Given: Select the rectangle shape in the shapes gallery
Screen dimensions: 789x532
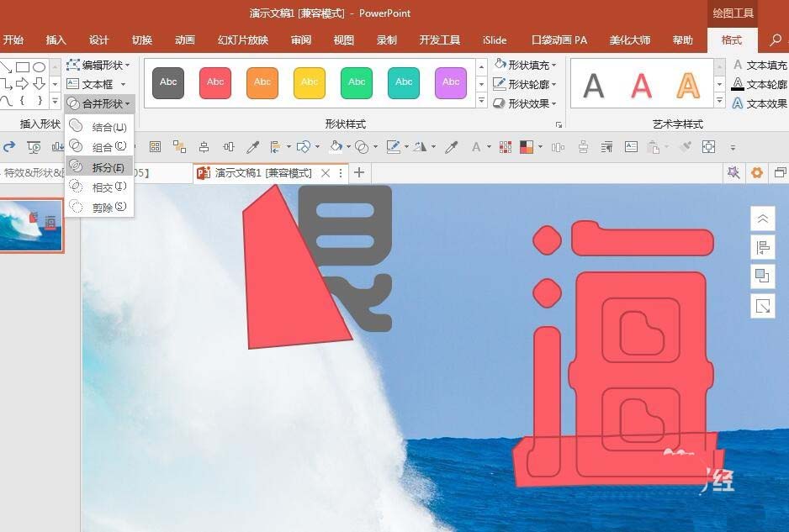Looking at the screenshot, I should coord(22,67).
